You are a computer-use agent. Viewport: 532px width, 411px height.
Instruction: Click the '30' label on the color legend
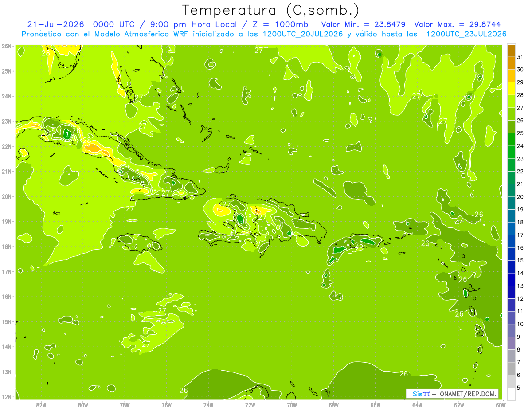pos(520,70)
